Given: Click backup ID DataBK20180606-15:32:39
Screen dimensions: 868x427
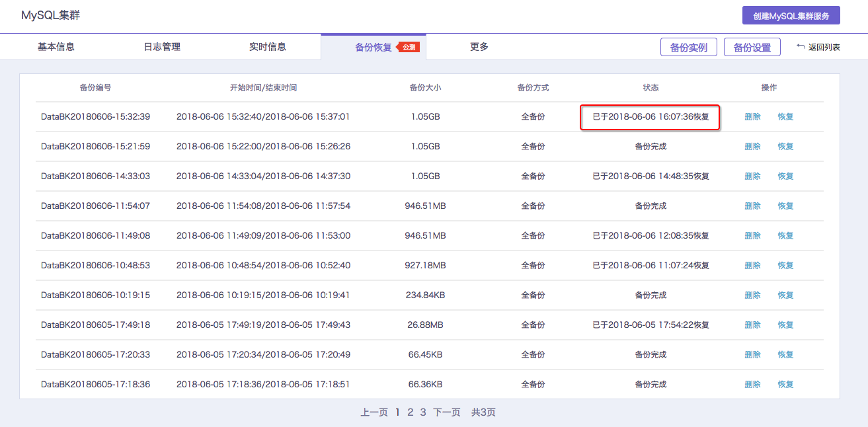Looking at the screenshot, I should point(95,117).
